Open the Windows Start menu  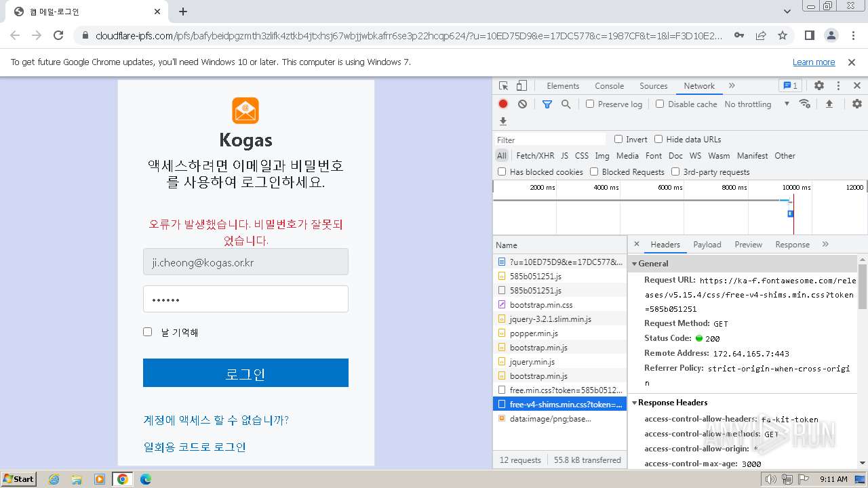(x=19, y=479)
